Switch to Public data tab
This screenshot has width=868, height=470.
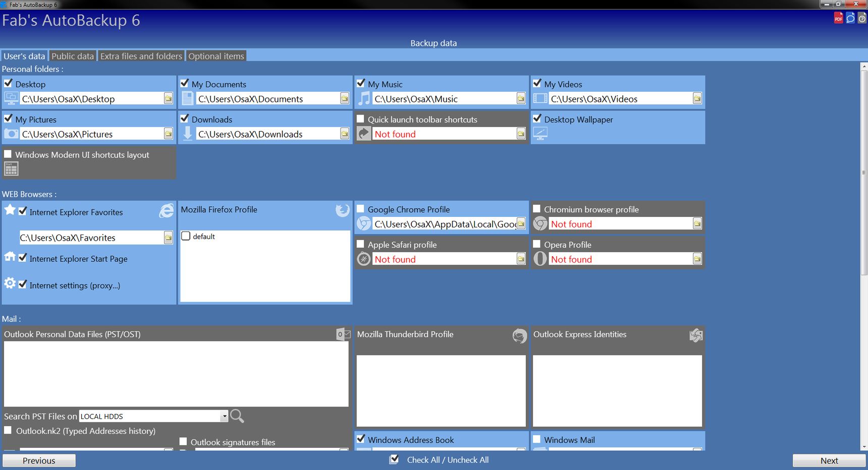(73, 56)
